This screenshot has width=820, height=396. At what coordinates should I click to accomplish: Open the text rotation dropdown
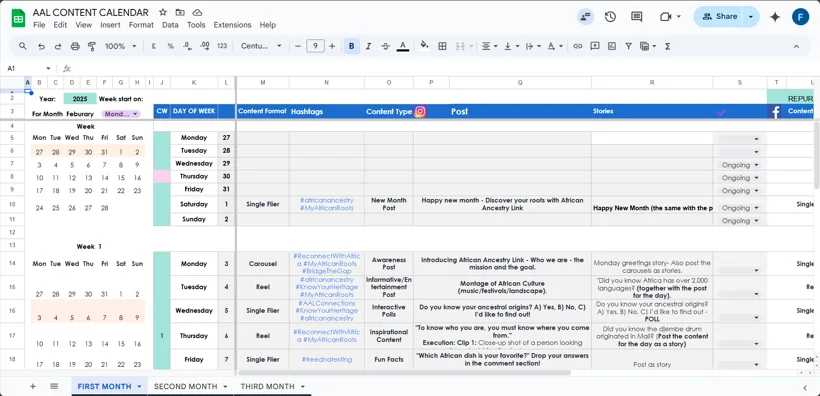(x=555, y=46)
